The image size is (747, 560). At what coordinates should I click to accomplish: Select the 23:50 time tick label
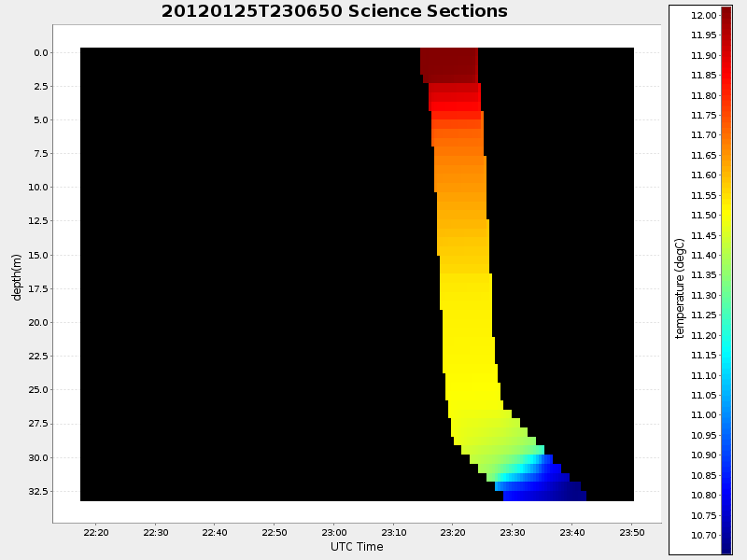point(631,532)
